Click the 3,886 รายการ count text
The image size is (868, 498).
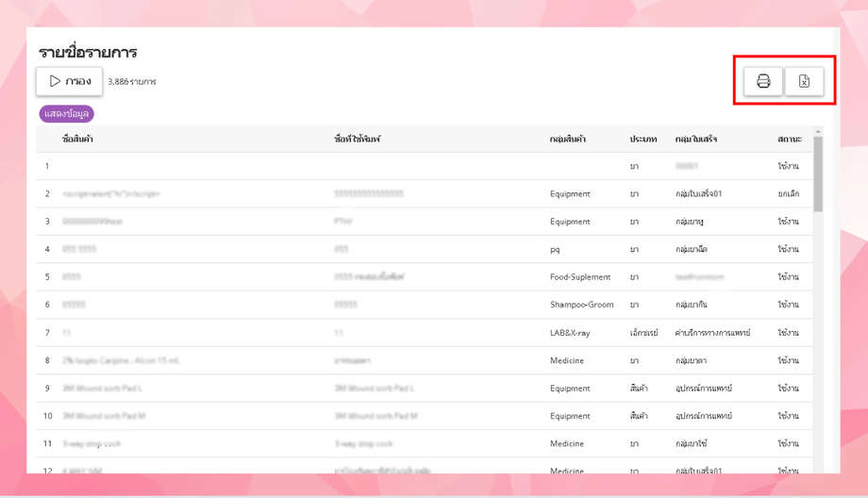coord(132,81)
